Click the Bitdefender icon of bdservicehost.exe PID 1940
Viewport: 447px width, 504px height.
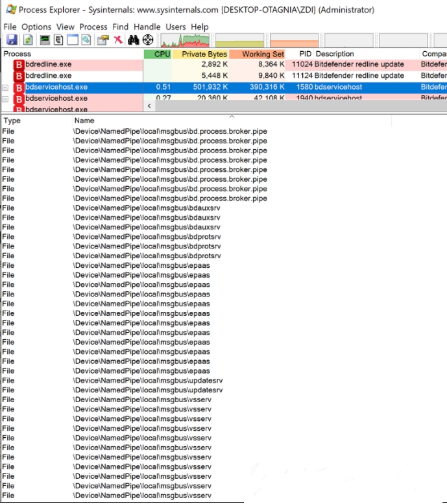coord(19,99)
